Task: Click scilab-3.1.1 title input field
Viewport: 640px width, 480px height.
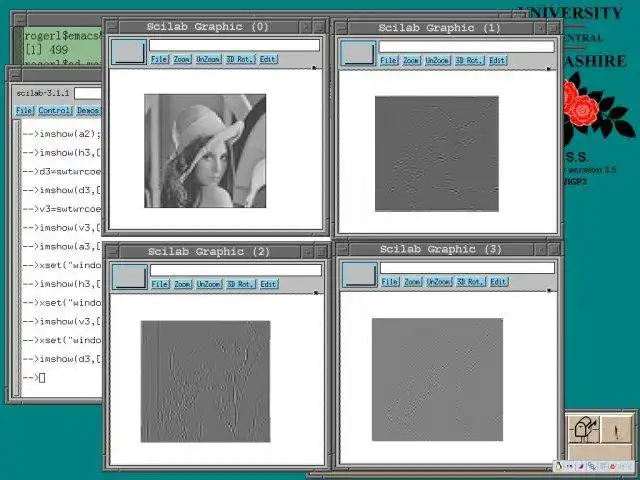Action: coord(88,93)
